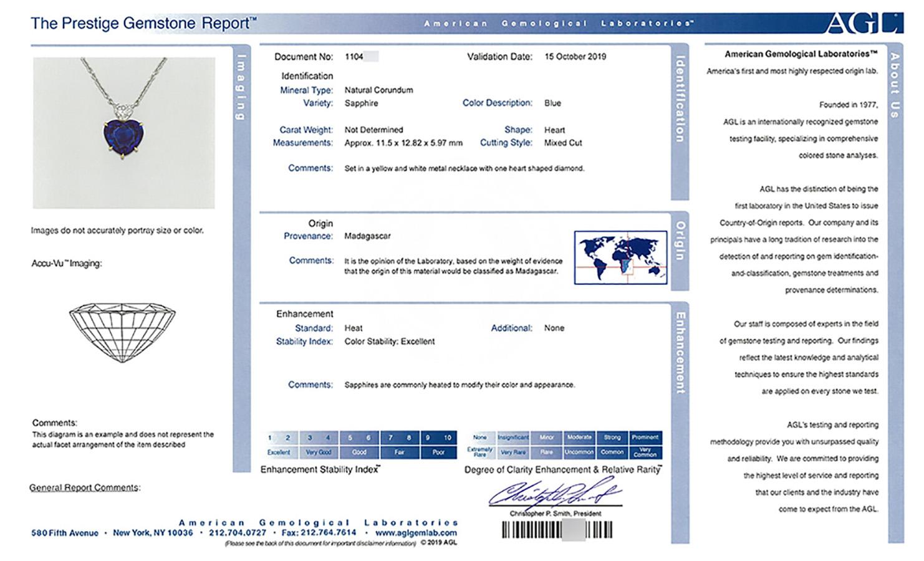Click The Prestige Gemstone Report title

[143, 24]
